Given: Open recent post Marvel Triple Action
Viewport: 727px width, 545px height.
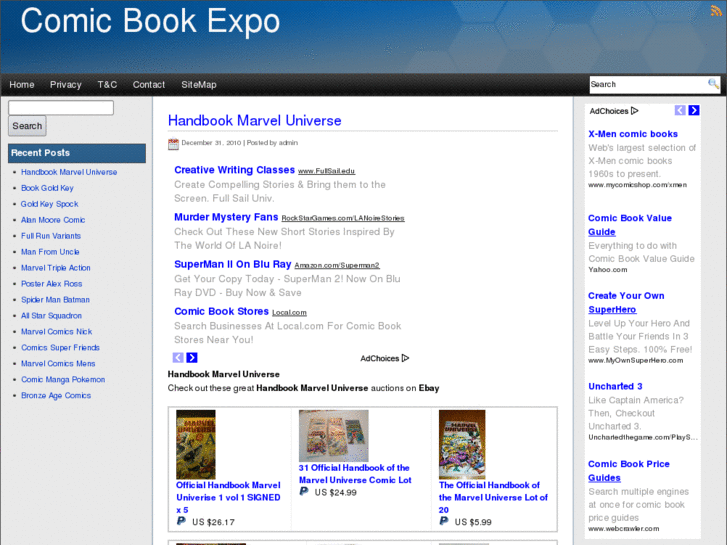Looking at the screenshot, I should point(56,268).
